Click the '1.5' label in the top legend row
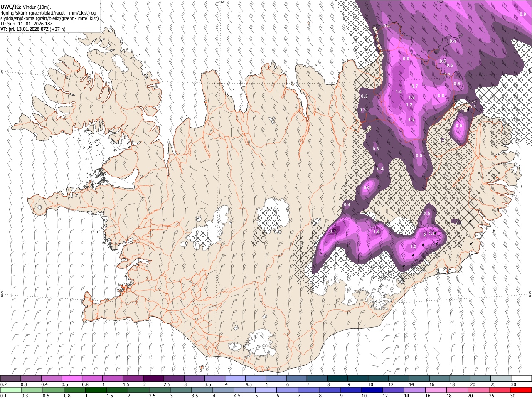 point(126,384)
